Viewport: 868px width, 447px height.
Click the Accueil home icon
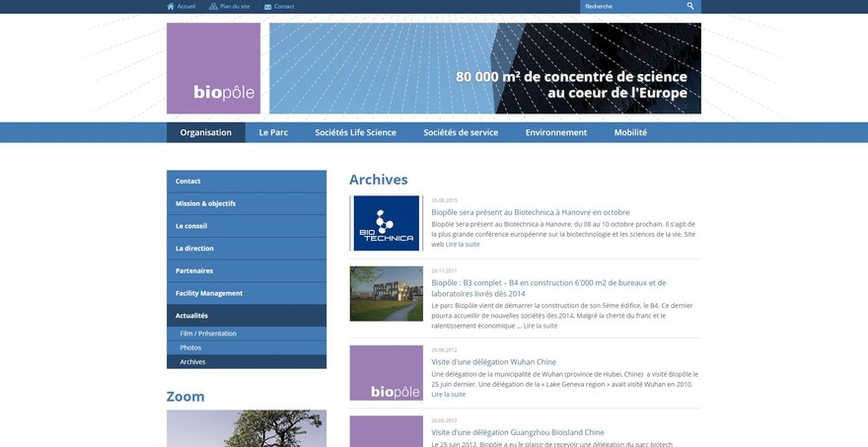point(171,7)
